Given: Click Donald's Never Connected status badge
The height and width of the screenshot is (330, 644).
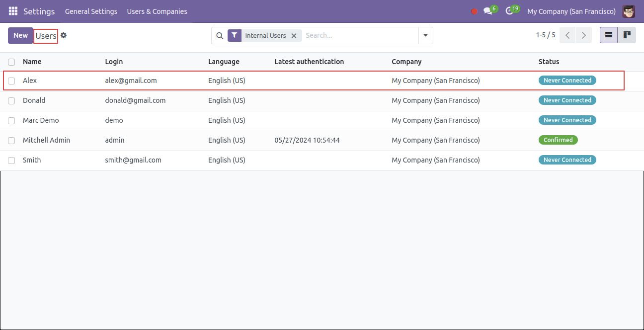Looking at the screenshot, I should tap(567, 100).
